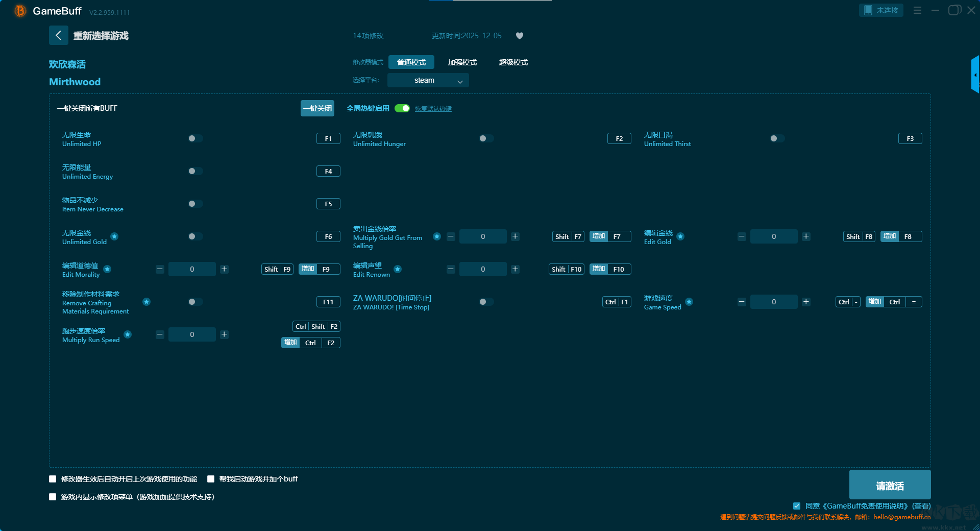Screen dimensions: 980x531
Task: Click the star icon beside Multiply Run Speed
Action: [x=128, y=334]
